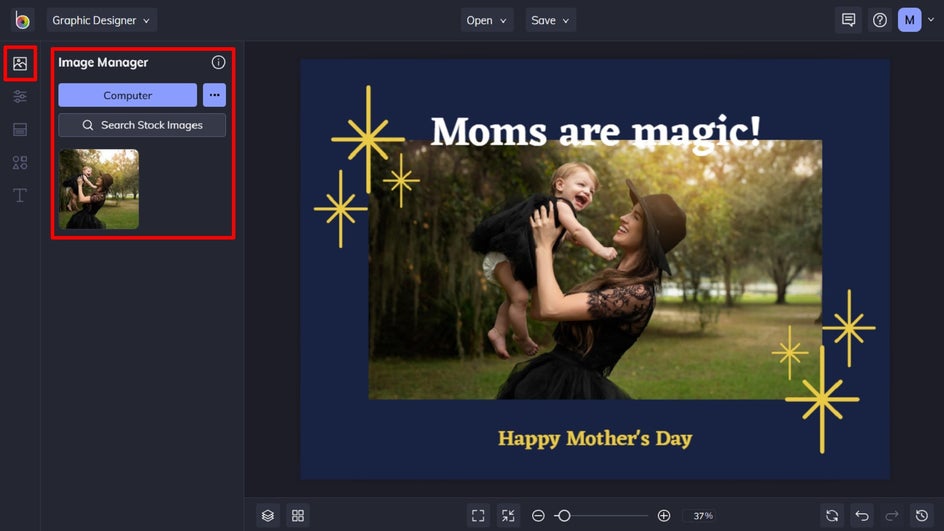Open the Layers panel icon
This screenshot has width=944, height=531.
tap(268, 515)
